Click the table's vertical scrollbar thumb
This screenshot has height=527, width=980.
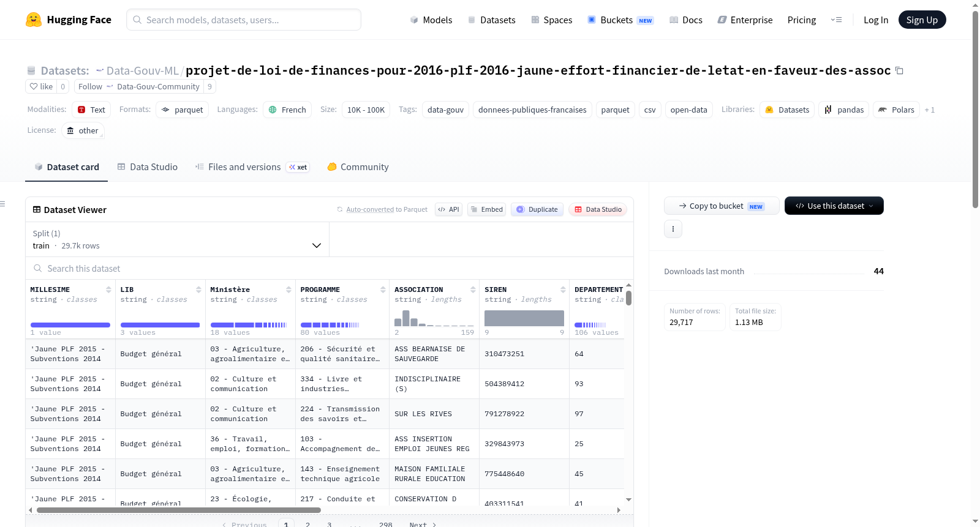[x=628, y=298]
